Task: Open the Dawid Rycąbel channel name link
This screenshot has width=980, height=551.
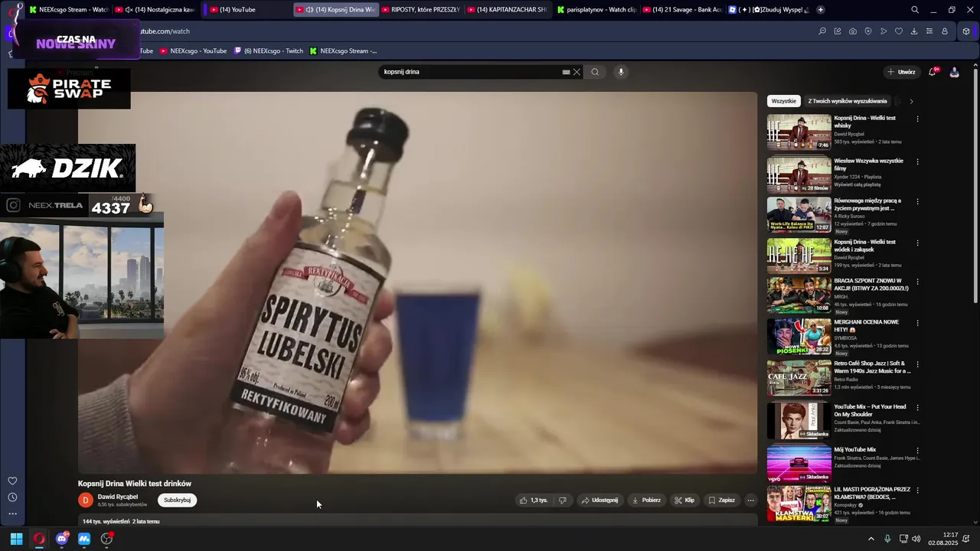Action: (x=118, y=497)
